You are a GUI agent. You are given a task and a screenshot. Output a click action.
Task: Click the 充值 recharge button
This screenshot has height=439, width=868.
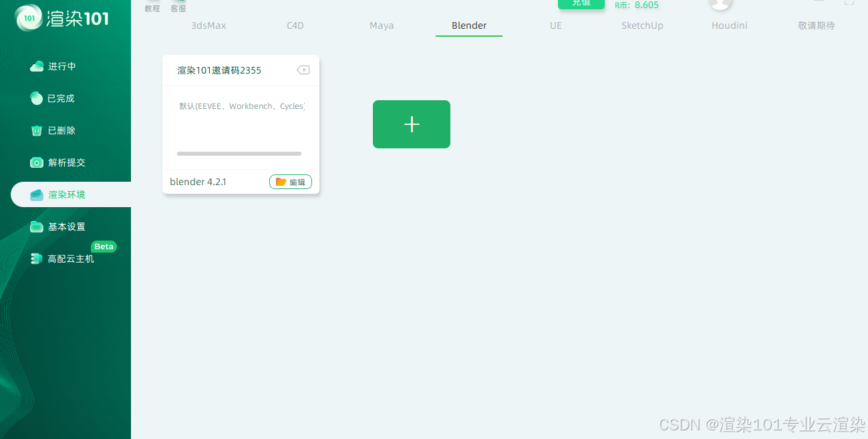581,3
